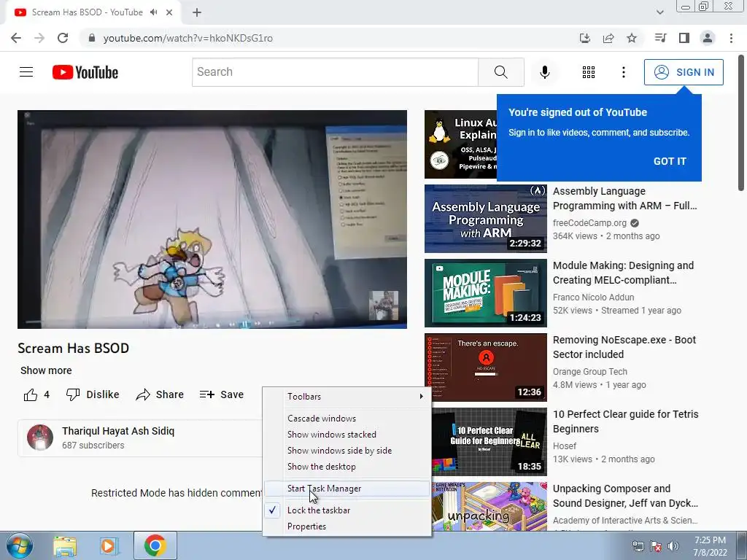The image size is (747, 560).
Task: Open the Chrome profile avatar
Action: pos(708,38)
